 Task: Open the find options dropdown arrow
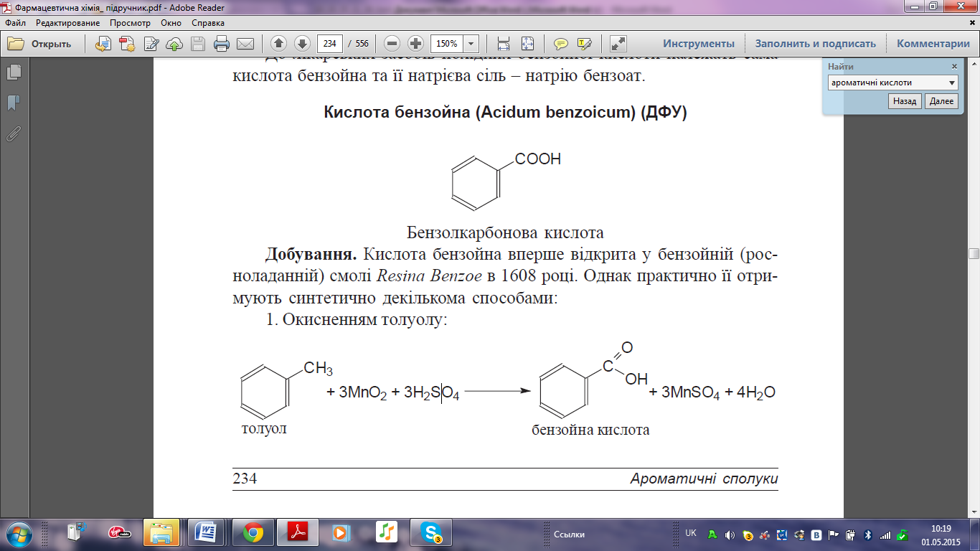(x=952, y=83)
